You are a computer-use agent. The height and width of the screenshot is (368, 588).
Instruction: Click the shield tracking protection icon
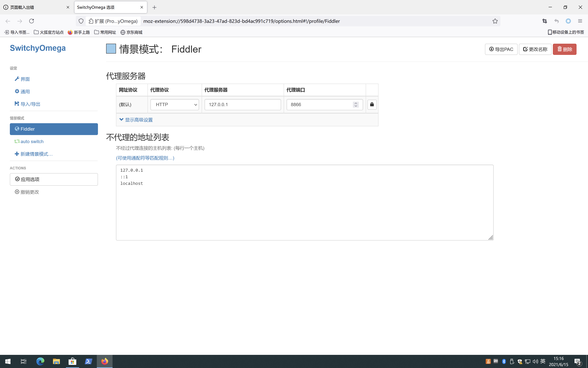pos(81,21)
